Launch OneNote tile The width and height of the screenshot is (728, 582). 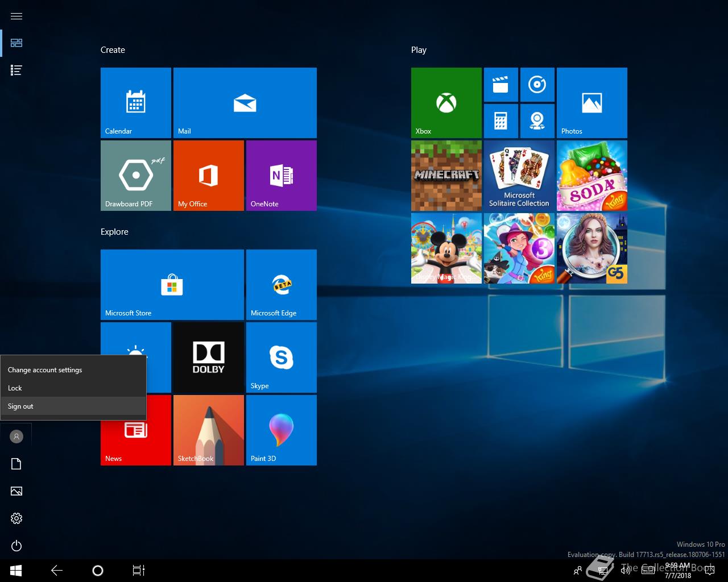click(282, 176)
